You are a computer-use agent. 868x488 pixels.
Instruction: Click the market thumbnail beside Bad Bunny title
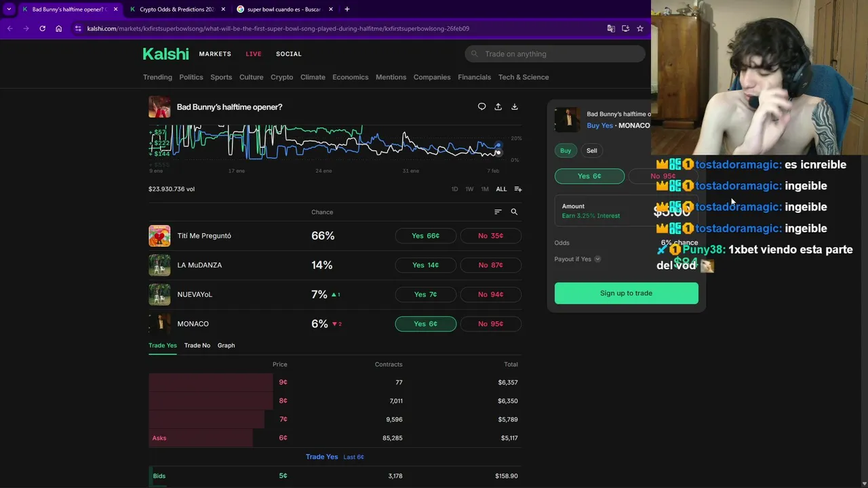pos(159,107)
